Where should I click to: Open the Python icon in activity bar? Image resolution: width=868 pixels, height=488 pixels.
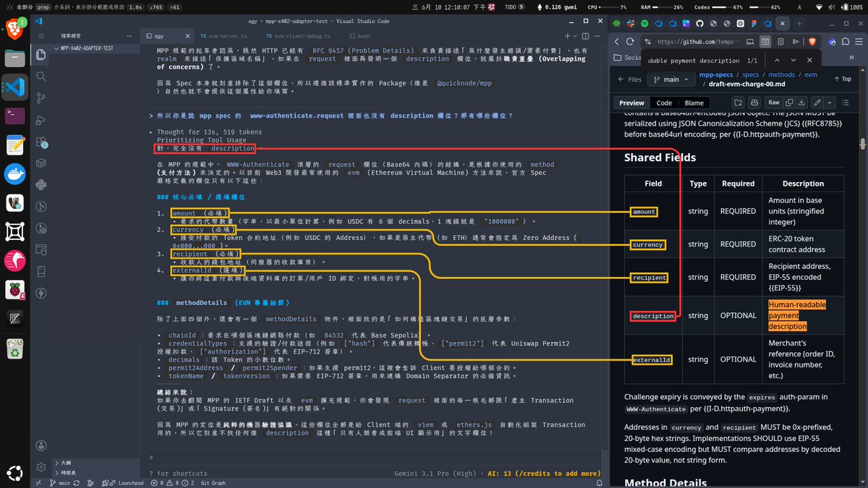(40, 184)
